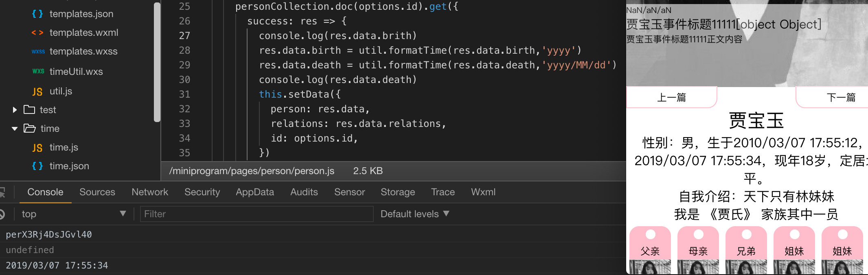The image size is (868, 275).
Task: Click the JS icon beside time.js
Action: pos(37,148)
